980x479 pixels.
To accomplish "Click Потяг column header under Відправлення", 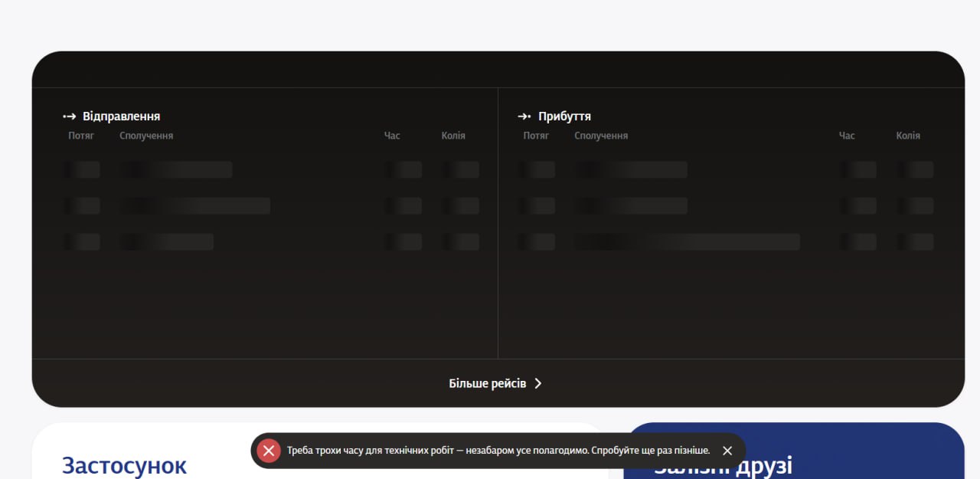I will point(81,136).
